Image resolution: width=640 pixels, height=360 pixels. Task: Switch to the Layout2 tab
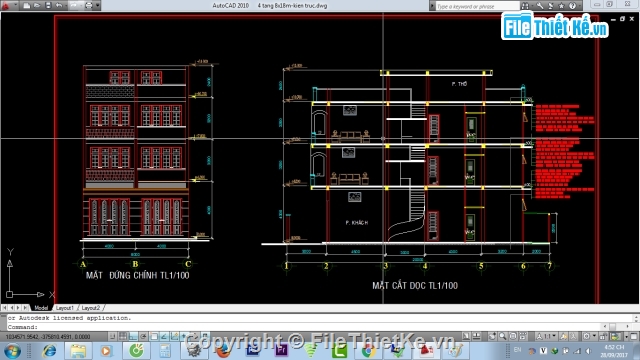pos(91,308)
